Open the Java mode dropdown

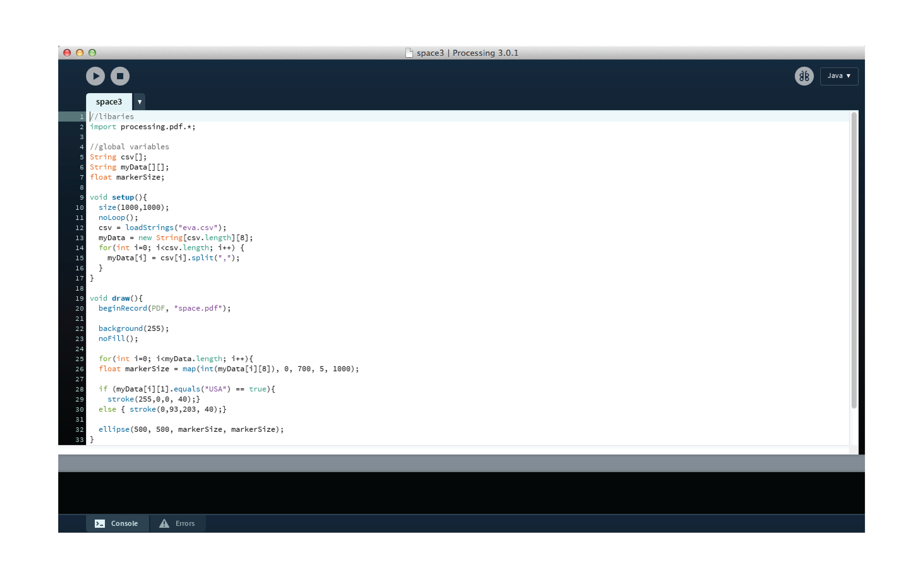[x=839, y=76]
